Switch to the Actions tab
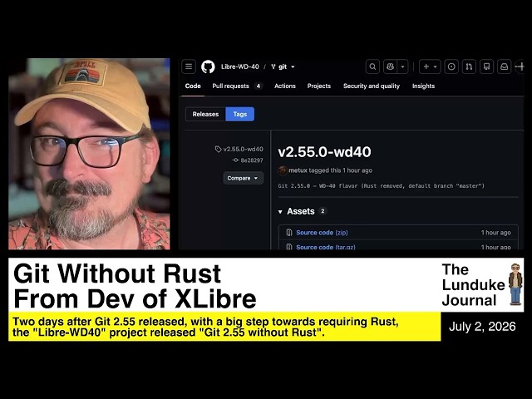 [x=285, y=86]
